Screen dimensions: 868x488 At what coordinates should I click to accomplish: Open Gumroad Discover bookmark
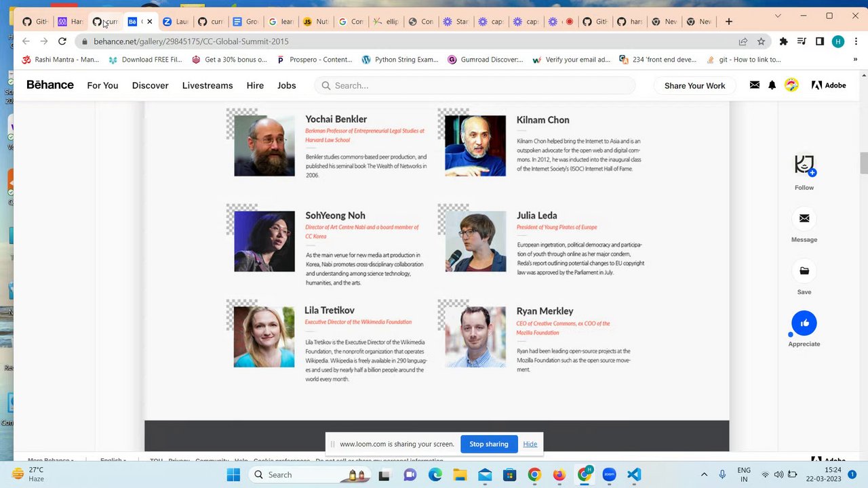coord(486,60)
